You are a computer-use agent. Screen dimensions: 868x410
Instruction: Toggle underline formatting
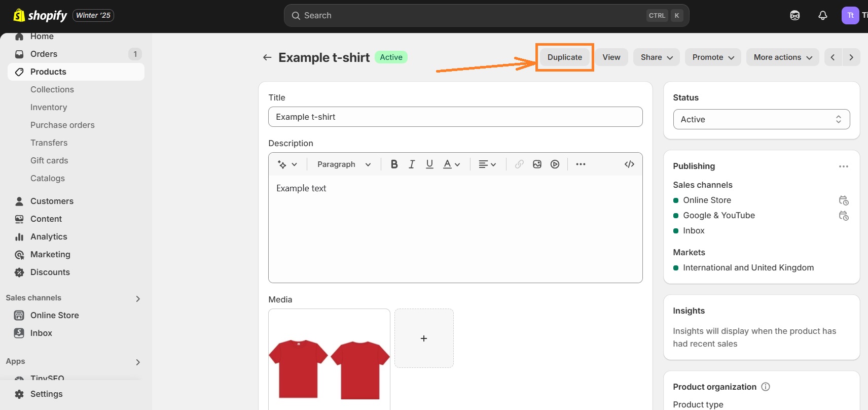coord(429,164)
